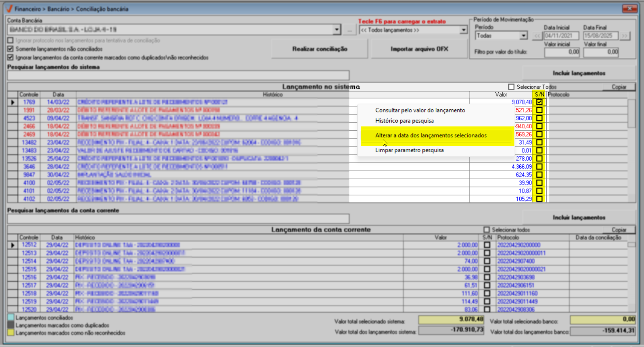Image resolution: width=644 pixels, height=347 pixels.
Task: Open the Período dropdown
Action: (523, 36)
